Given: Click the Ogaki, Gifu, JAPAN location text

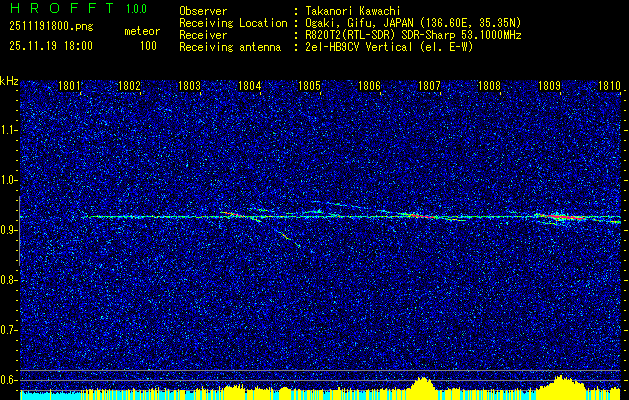Looking at the screenshot, I should (413, 23).
